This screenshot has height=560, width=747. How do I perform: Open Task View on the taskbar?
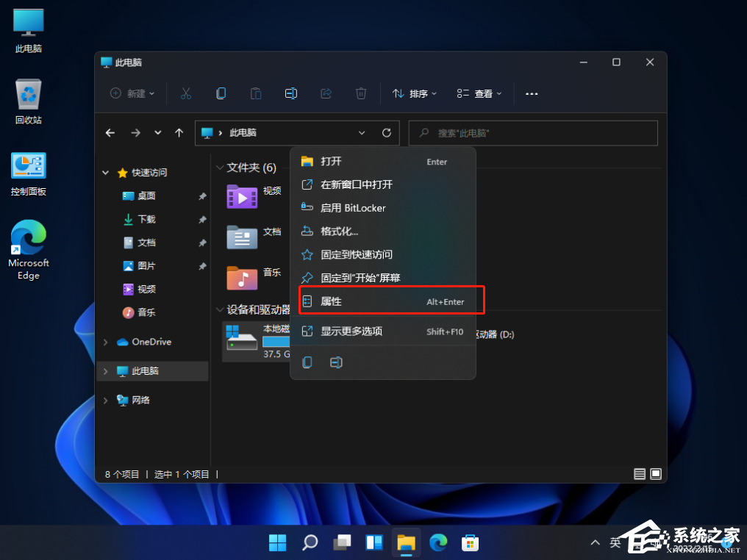point(342,542)
